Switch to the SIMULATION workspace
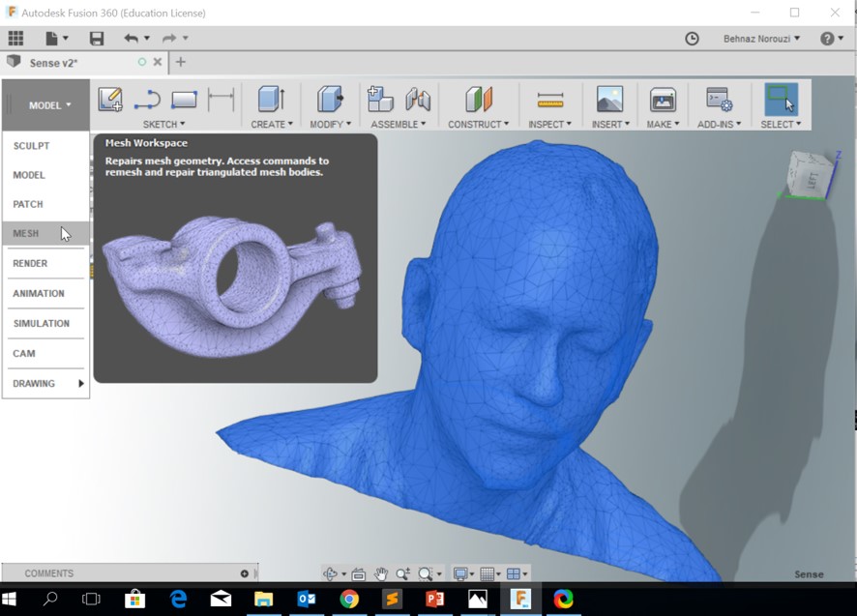 tap(45, 324)
